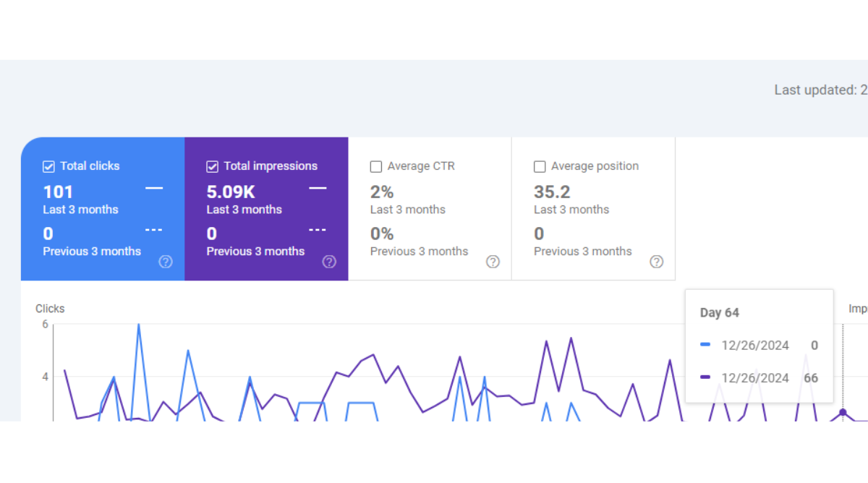
Task: Select the Total impressions value 5.09K
Action: (231, 192)
